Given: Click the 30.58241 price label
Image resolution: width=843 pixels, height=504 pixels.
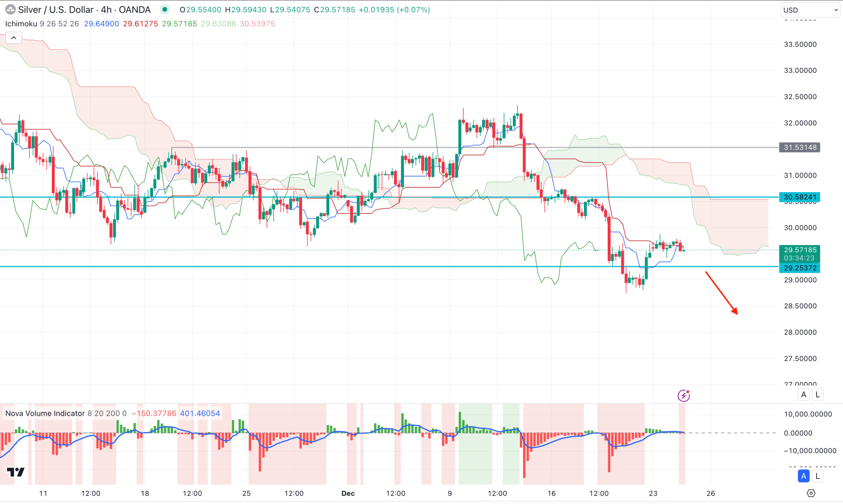Looking at the screenshot, I should (800, 197).
